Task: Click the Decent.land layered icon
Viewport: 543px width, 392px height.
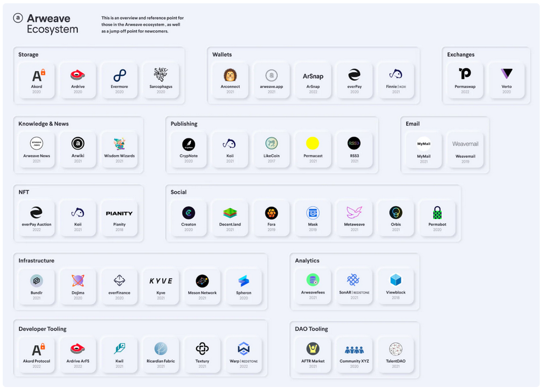Action: tap(230, 213)
